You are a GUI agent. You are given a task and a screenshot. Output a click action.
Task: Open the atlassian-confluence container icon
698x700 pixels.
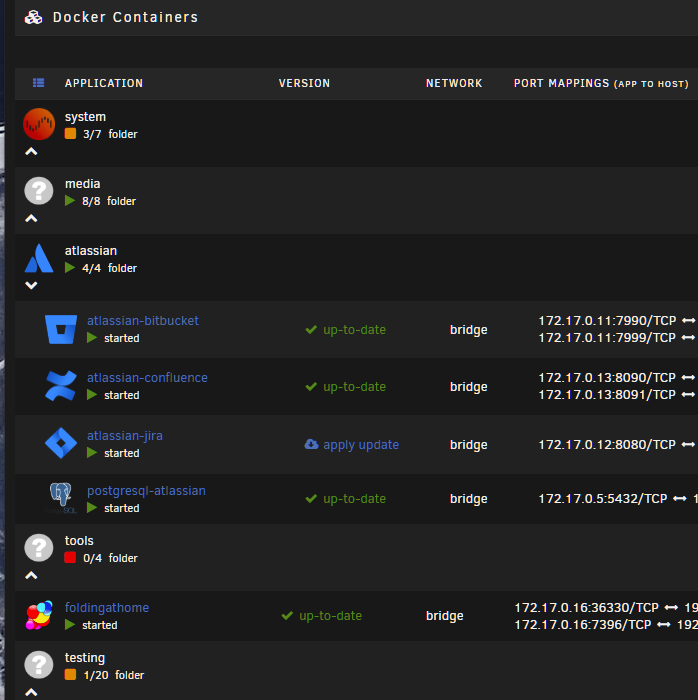click(x=61, y=386)
